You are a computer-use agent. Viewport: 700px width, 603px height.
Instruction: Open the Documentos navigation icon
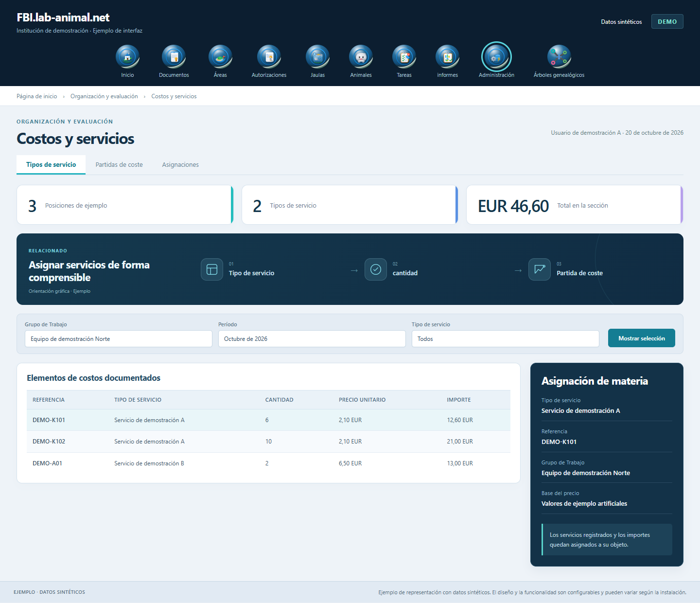174,56
